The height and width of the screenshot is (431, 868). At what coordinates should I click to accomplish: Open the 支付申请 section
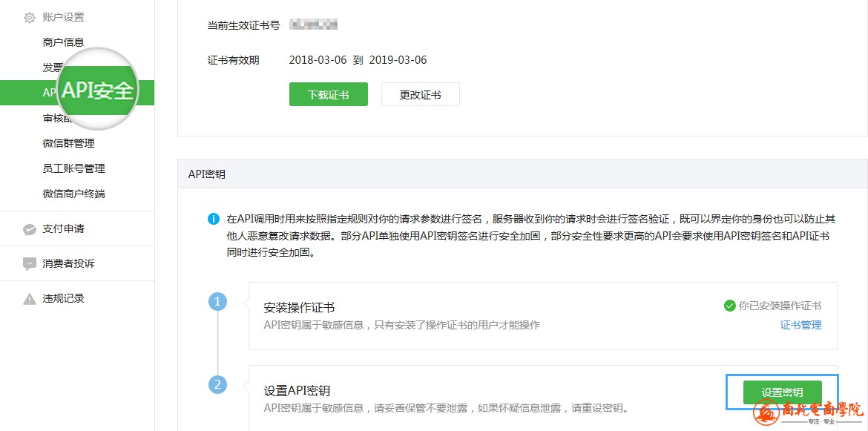(63, 228)
